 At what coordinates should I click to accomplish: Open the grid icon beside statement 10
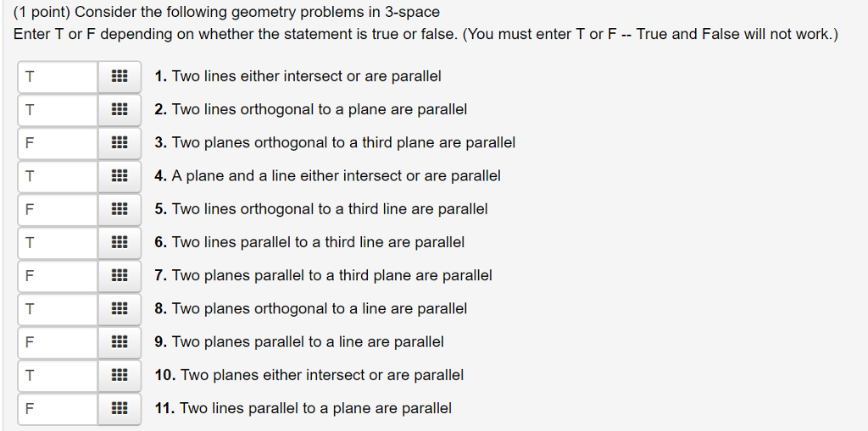click(x=120, y=375)
